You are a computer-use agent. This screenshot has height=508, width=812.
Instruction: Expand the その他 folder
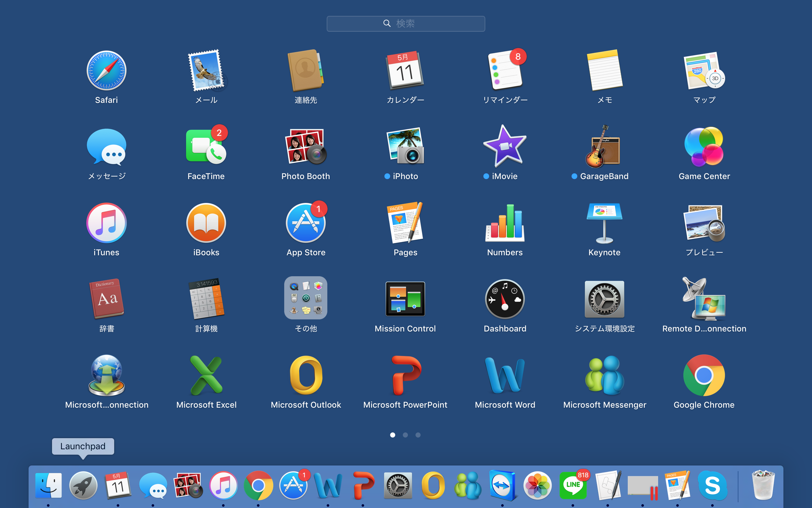(306, 298)
